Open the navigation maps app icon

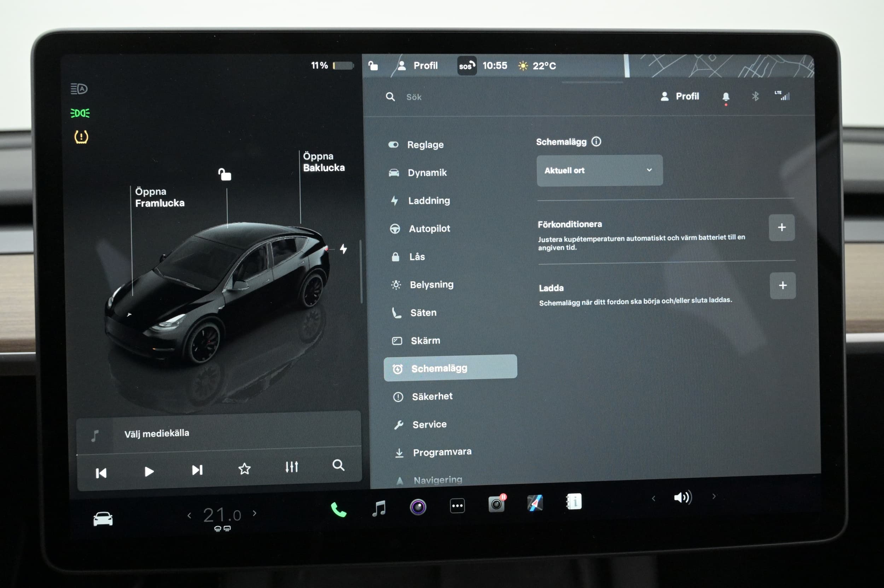535,503
